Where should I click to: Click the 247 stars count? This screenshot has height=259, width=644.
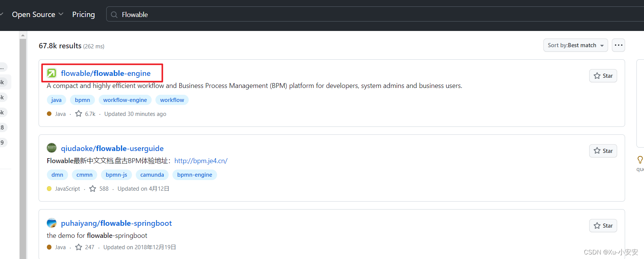pos(90,247)
